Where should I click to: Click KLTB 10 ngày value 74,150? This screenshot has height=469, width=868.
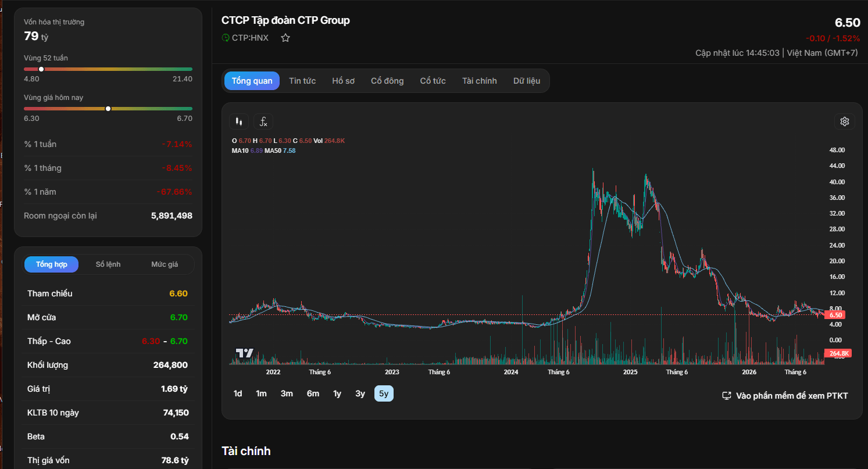[x=176, y=413]
